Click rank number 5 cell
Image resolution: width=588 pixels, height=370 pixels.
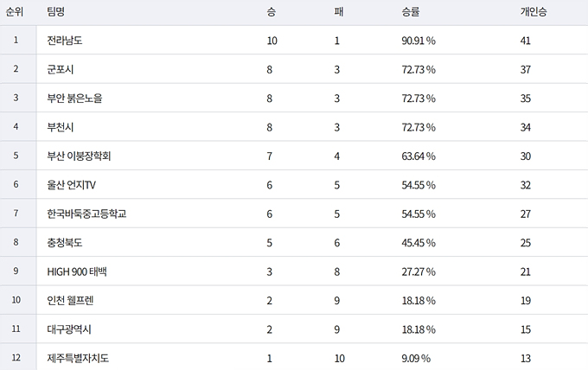[x=16, y=156]
